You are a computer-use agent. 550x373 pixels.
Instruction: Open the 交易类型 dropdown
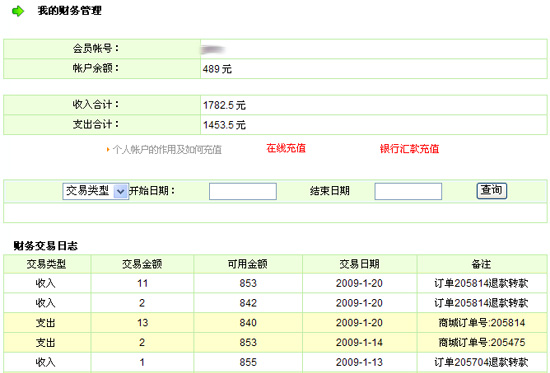click(95, 191)
